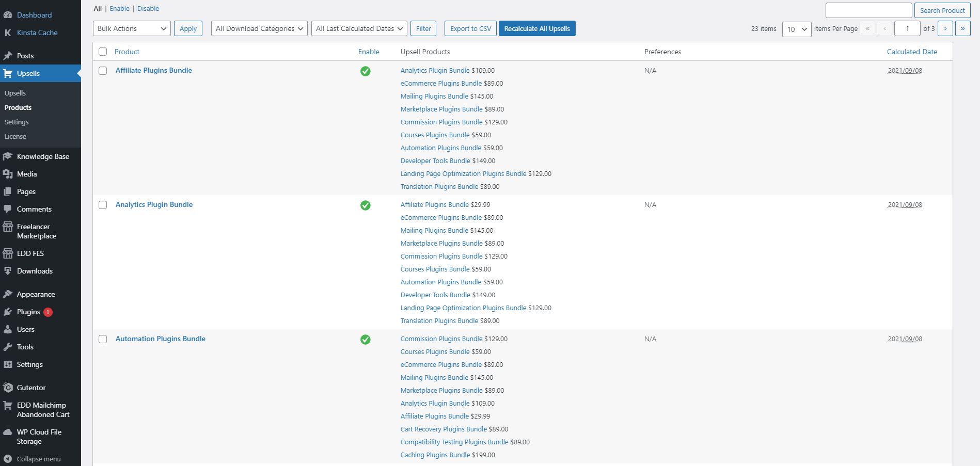
Task: Check the Analytics Plugin Bundle row checkbox
Action: click(103, 205)
